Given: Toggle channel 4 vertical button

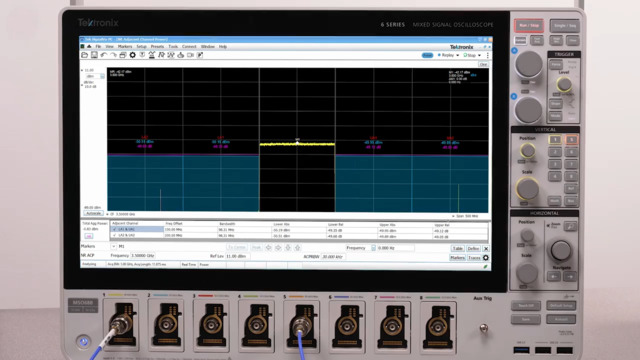Looking at the screenshot, I should [x=555, y=177].
